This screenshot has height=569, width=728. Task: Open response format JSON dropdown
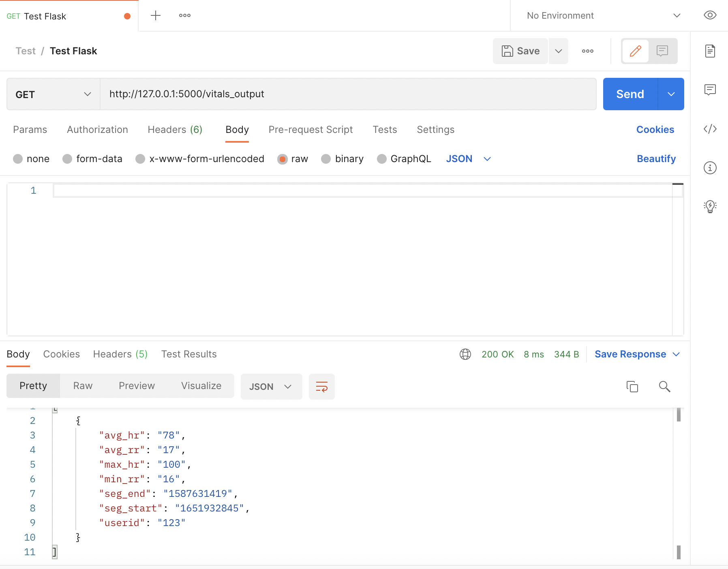pyautogui.click(x=272, y=387)
